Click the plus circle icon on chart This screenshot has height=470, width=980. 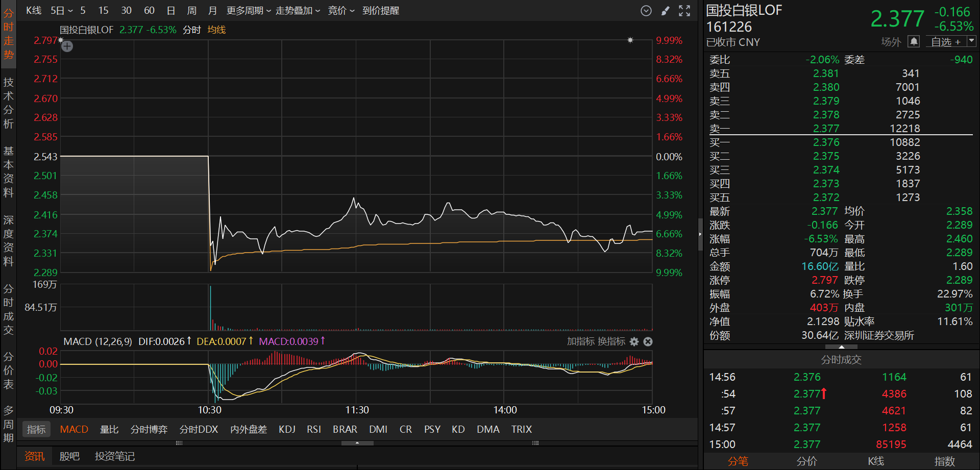point(67,46)
